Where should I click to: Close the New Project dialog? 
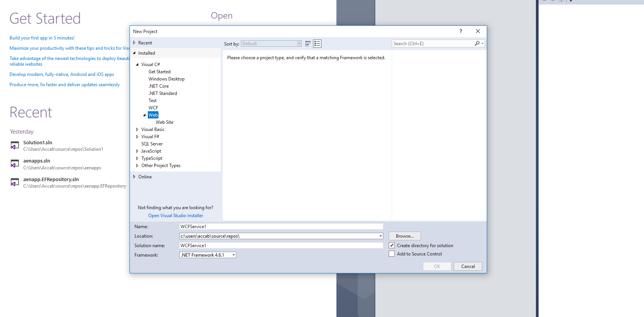tap(478, 32)
